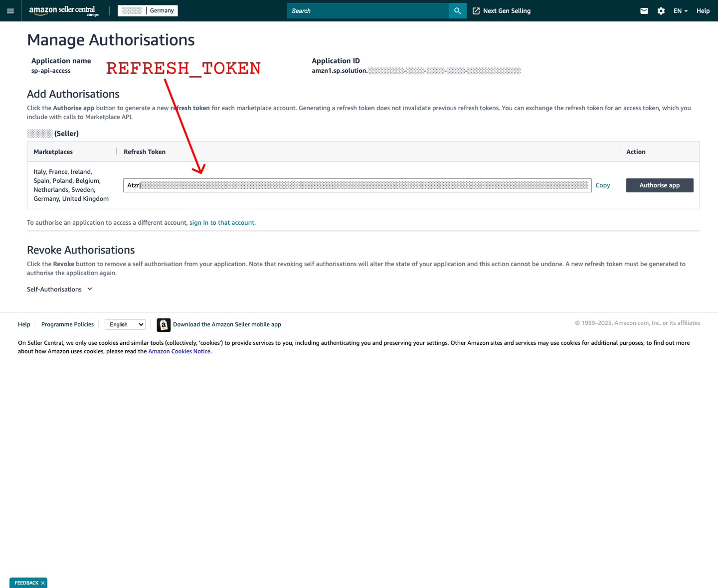Expand the Self-Authorisations section

[x=60, y=290]
